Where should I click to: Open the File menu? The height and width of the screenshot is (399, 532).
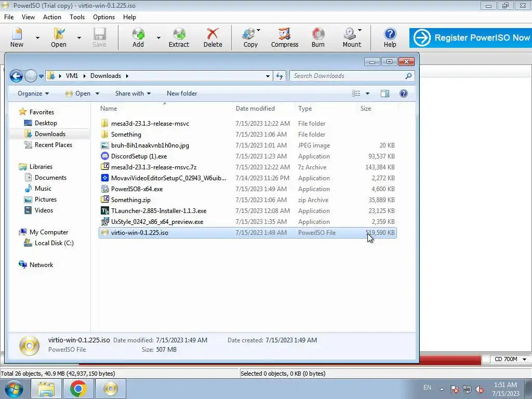(9, 17)
